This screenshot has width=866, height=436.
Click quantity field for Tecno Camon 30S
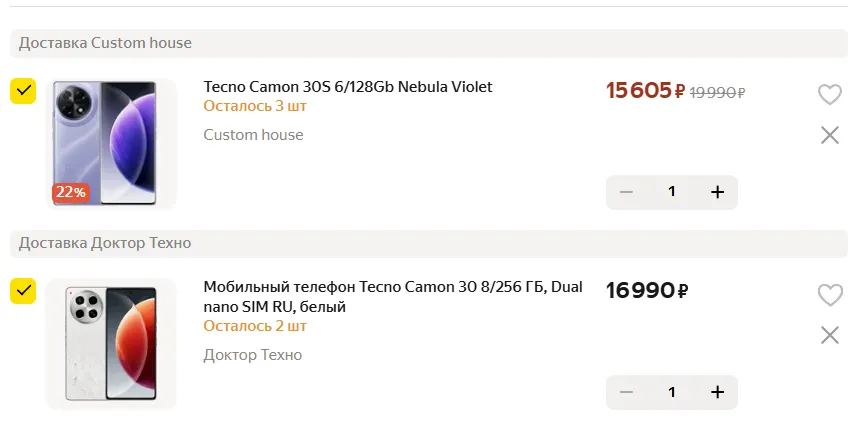[x=672, y=192]
